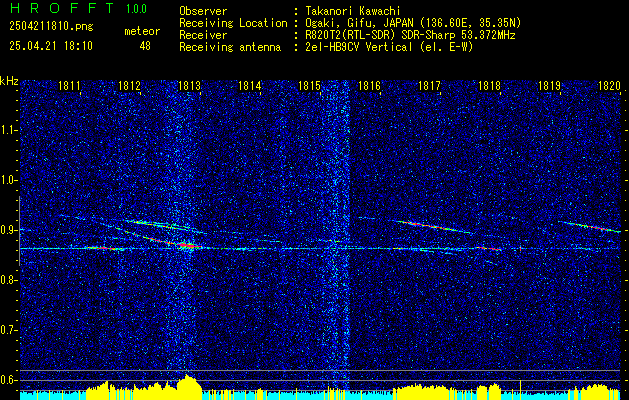629x400 pixels.
Task: Select the filename 2504211810.png
Action: pos(51,27)
